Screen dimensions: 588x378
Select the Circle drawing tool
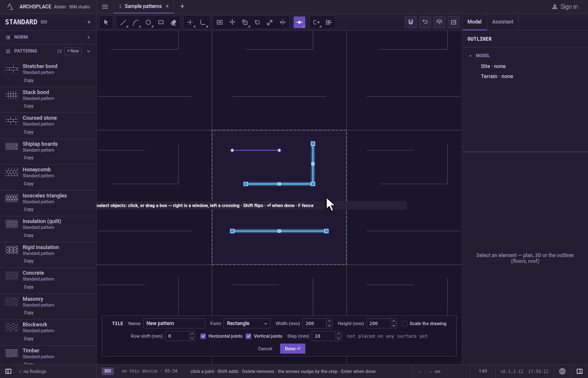coord(148,22)
